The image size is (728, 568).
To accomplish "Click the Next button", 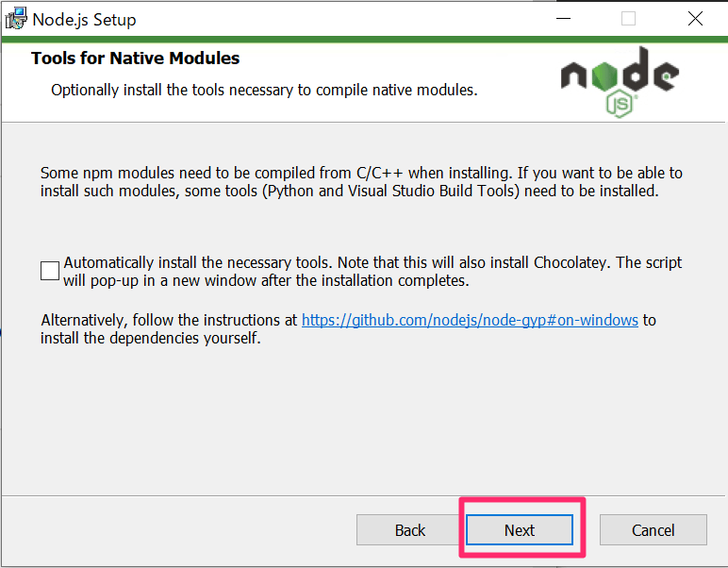I will coord(520,530).
